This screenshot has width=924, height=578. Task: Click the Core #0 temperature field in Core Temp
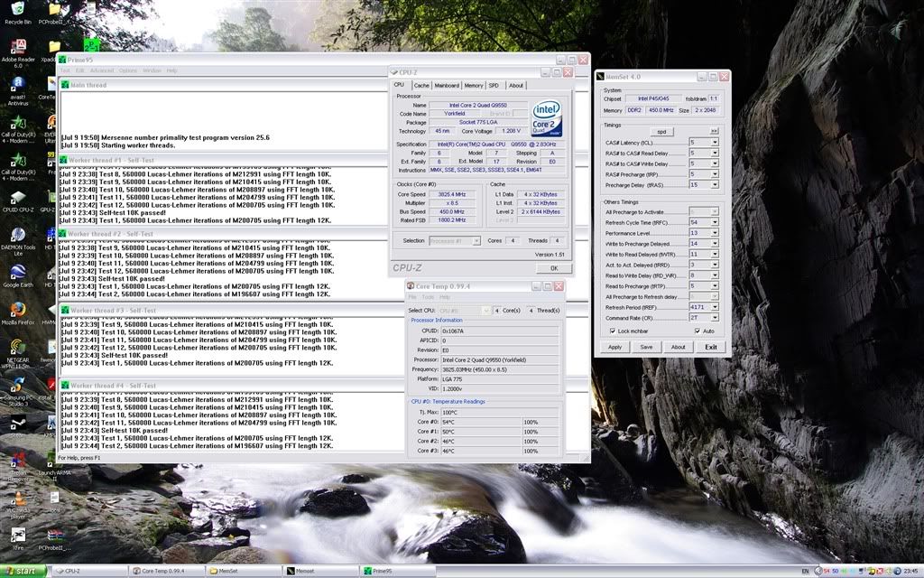coord(482,423)
